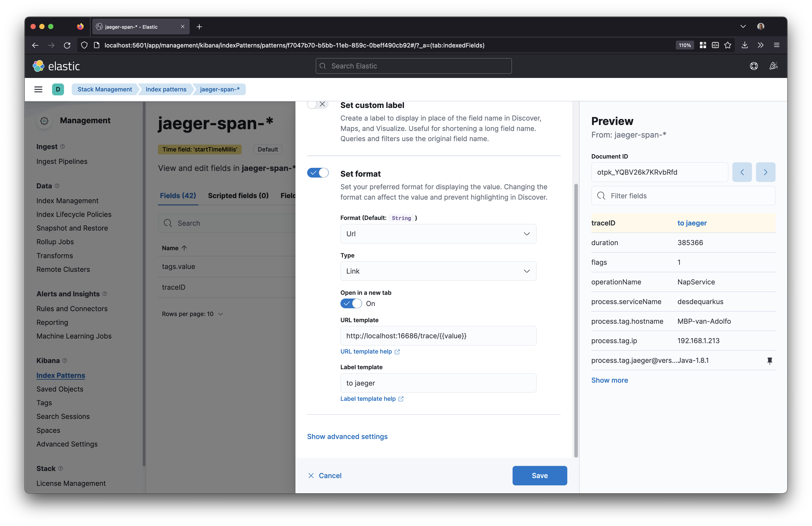Open Index Patterns in sidebar
Image resolution: width=812 pixels, height=526 pixels.
61,375
